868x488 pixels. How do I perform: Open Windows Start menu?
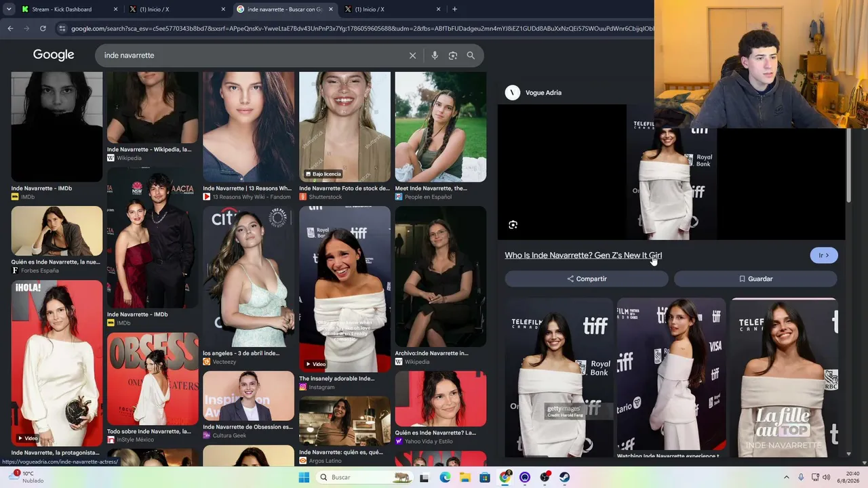pyautogui.click(x=304, y=477)
